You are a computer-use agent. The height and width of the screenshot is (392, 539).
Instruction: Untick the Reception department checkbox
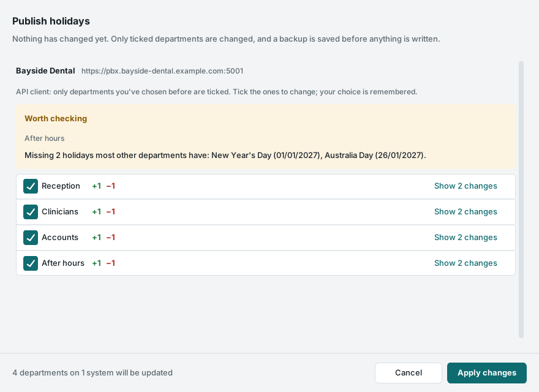[31, 186]
